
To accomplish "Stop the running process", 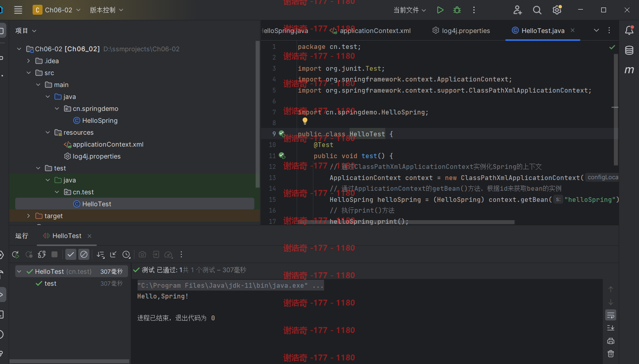I will [55, 254].
